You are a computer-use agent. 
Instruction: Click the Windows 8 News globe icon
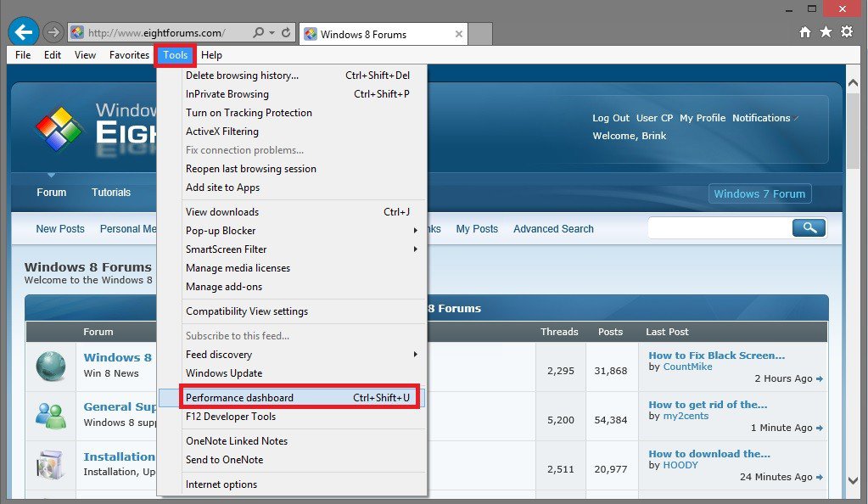[51, 366]
